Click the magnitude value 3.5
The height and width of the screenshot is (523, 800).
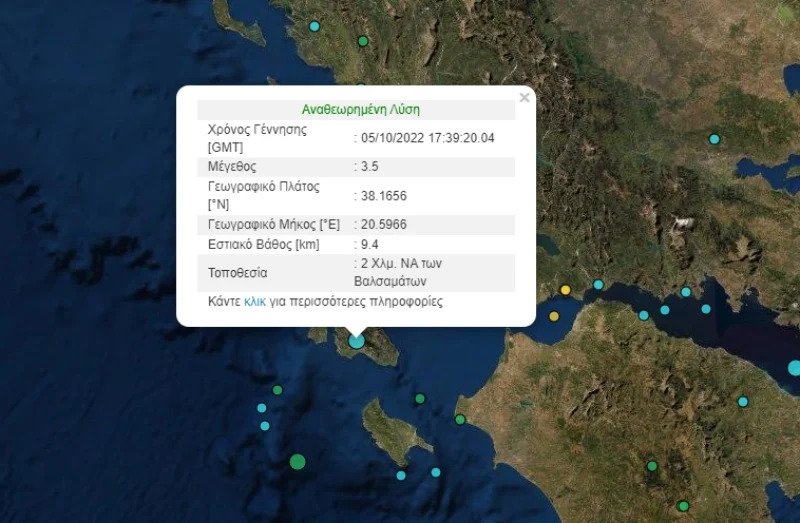coord(371,167)
